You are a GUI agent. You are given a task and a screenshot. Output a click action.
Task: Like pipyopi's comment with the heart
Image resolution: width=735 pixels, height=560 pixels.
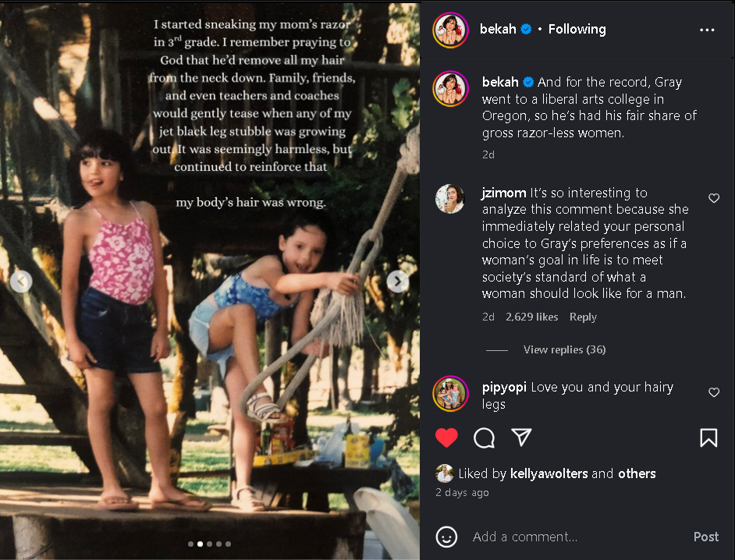(x=714, y=392)
